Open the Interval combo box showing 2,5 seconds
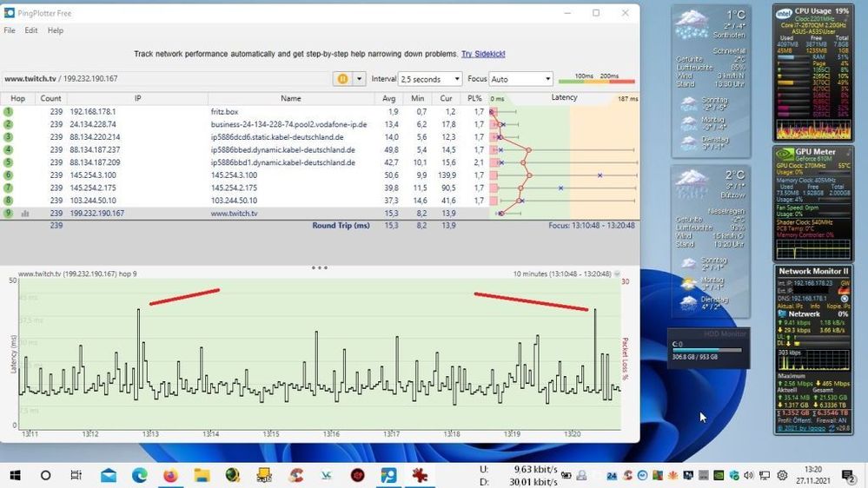This screenshot has height=488, width=868. tap(429, 79)
